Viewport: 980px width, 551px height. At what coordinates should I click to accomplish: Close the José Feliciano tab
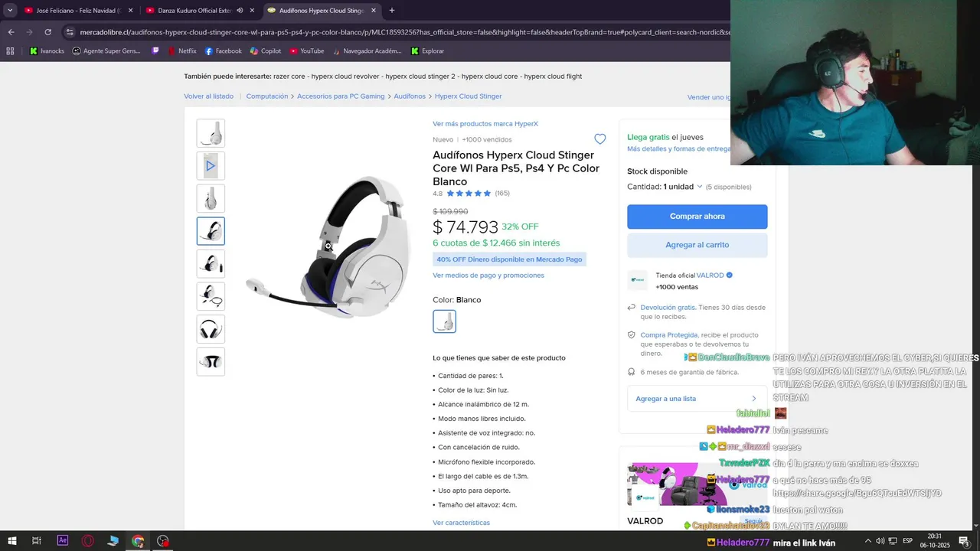pos(130,11)
